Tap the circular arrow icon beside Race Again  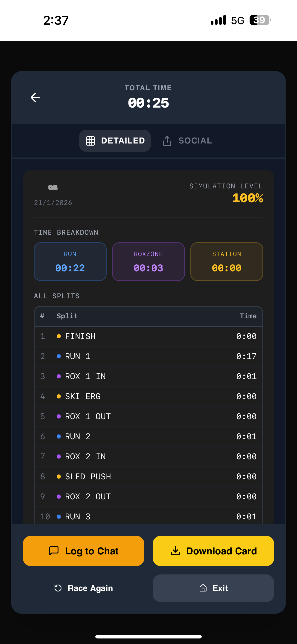coord(58,588)
